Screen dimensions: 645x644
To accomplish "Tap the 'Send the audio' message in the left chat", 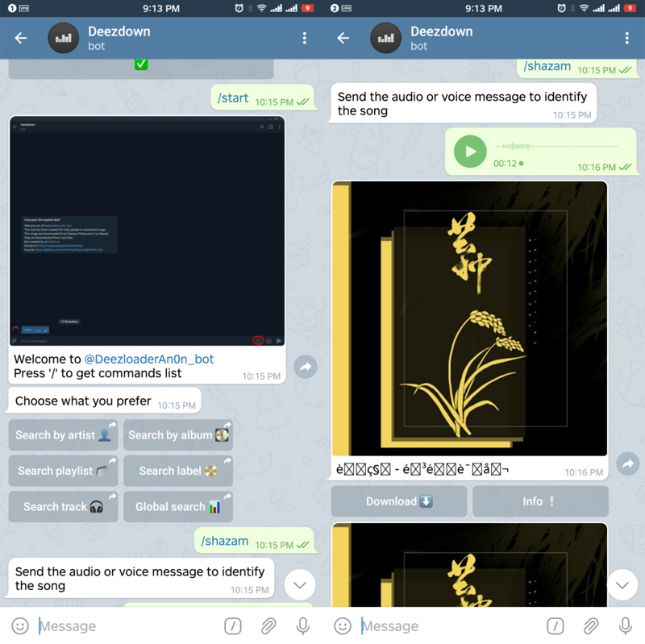I will (x=141, y=578).
